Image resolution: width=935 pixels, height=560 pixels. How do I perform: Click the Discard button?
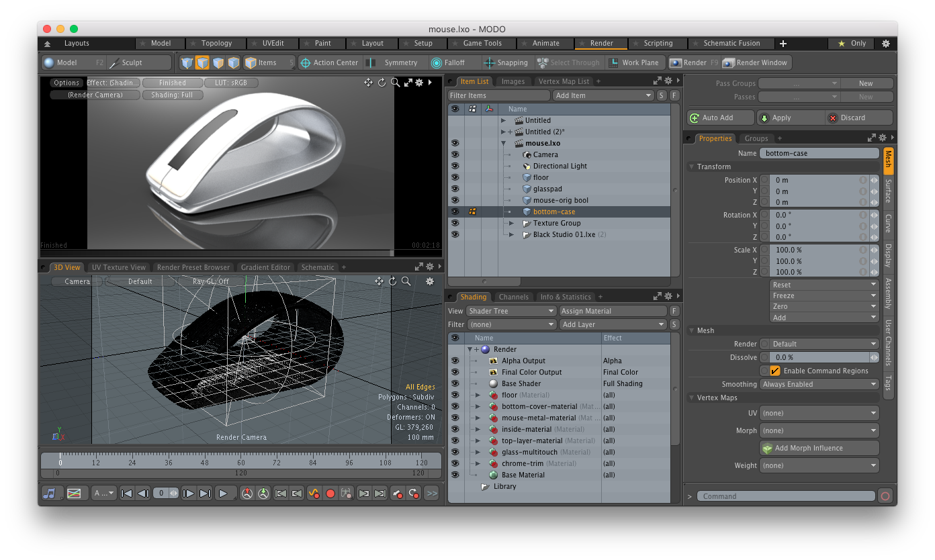point(859,118)
